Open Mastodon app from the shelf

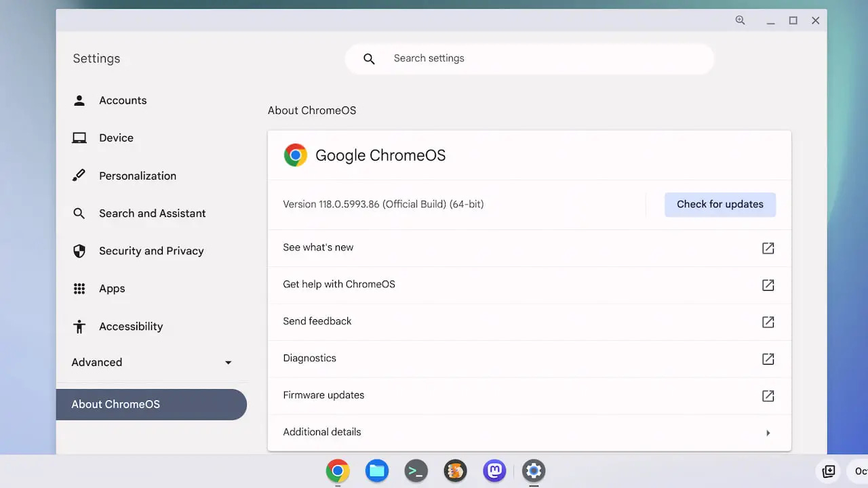point(494,470)
